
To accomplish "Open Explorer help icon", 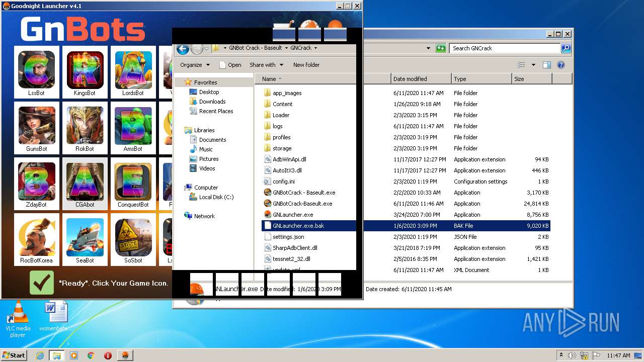I will tap(561, 65).
